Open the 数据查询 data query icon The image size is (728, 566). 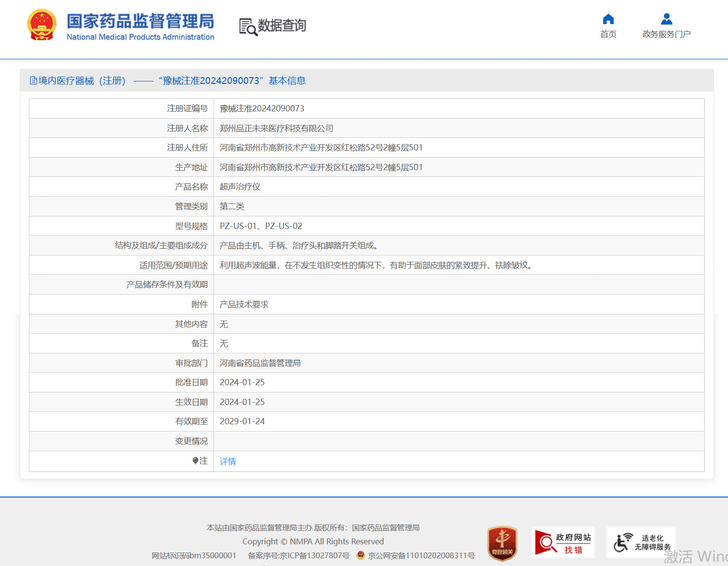tap(248, 27)
